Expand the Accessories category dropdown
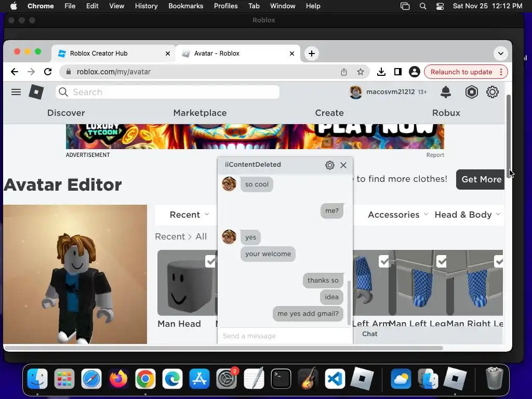This screenshot has height=399, width=532. (398, 215)
